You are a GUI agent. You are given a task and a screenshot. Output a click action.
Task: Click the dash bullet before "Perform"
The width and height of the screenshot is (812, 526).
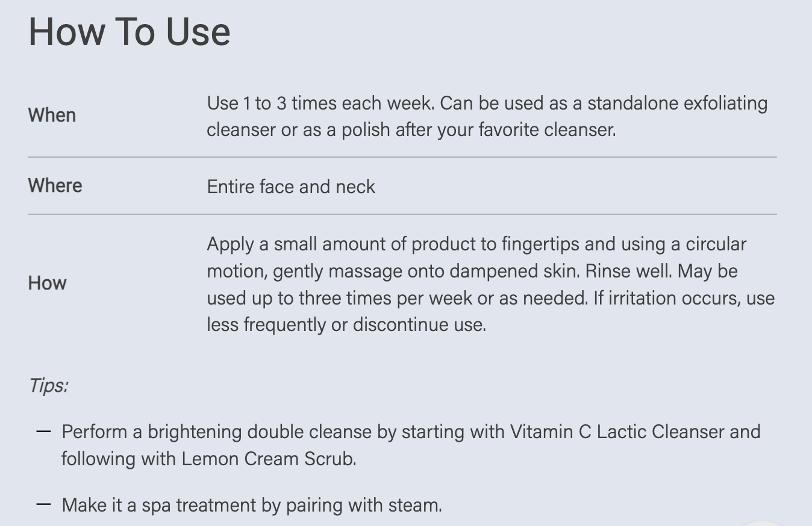click(43, 432)
